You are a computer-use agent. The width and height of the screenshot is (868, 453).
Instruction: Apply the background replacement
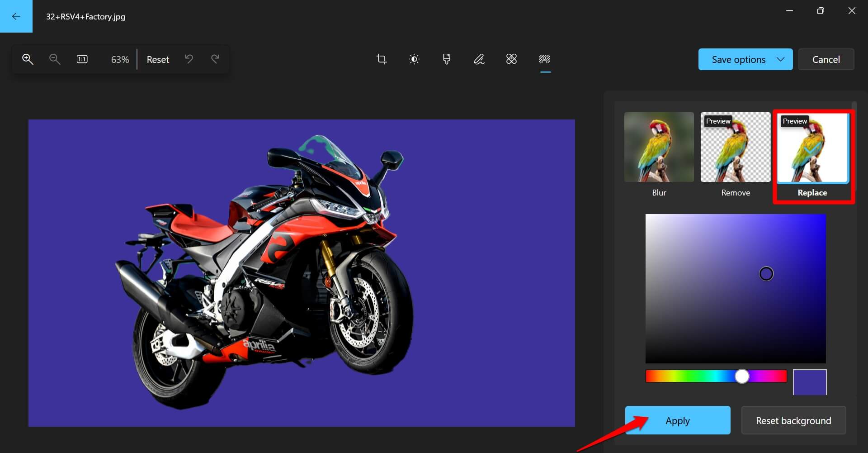point(678,420)
